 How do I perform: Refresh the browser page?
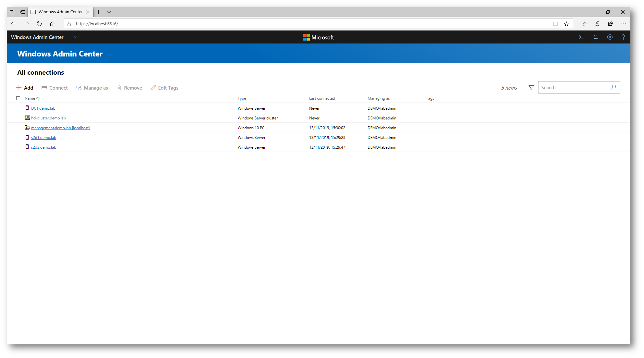pos(39,24)
